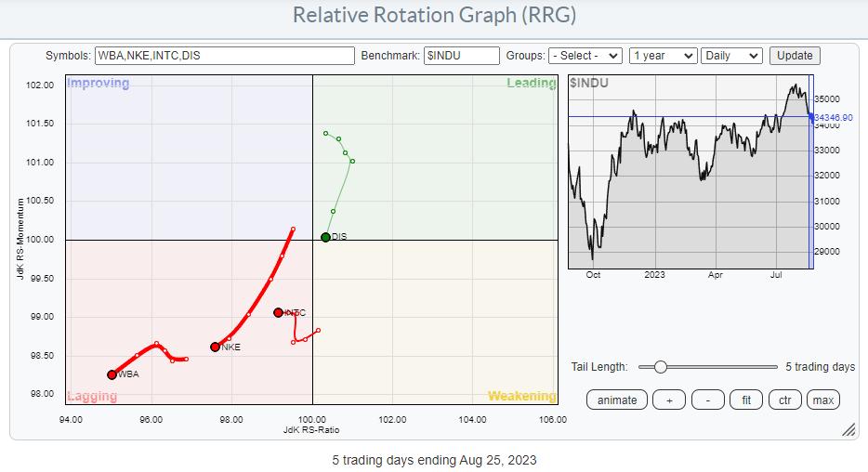Click the minus zoom-out button

tap(708, 400)
